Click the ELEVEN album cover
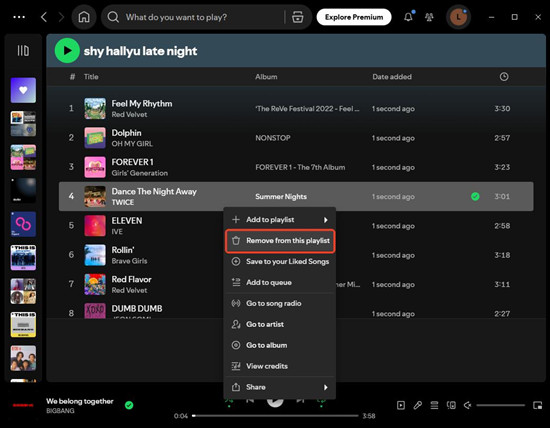Image resolution: width=550 pixels, height=428 pixels. tap(95, 226)
